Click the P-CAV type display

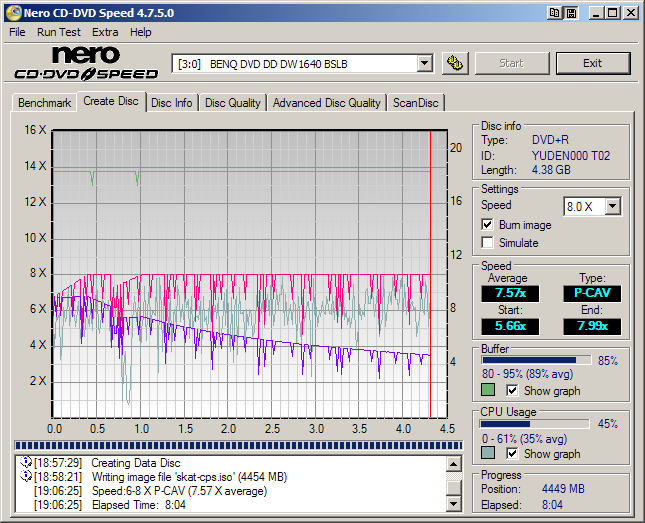(x=592, y=293)
